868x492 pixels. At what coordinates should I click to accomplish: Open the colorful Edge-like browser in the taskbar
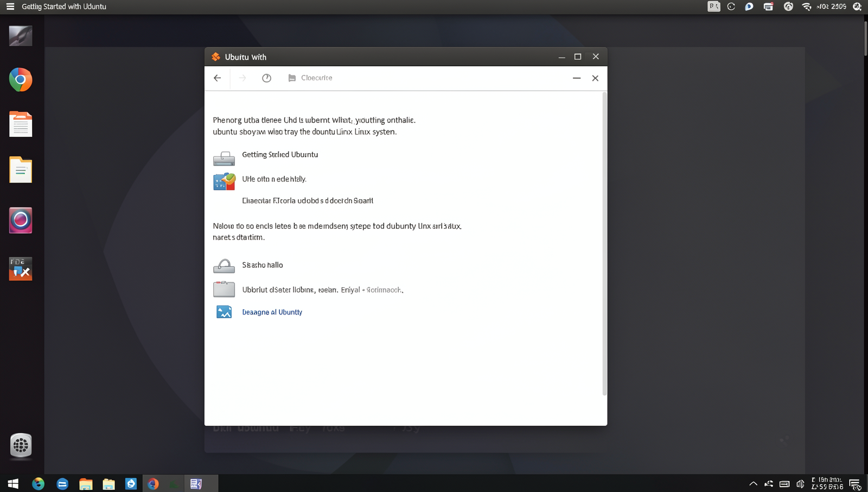pyautogui.click(x=38, y=483)
